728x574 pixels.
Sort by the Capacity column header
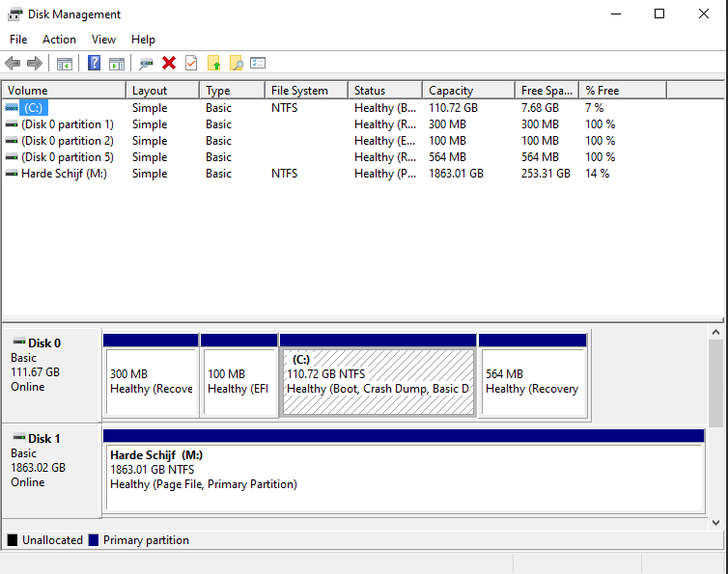468,91
